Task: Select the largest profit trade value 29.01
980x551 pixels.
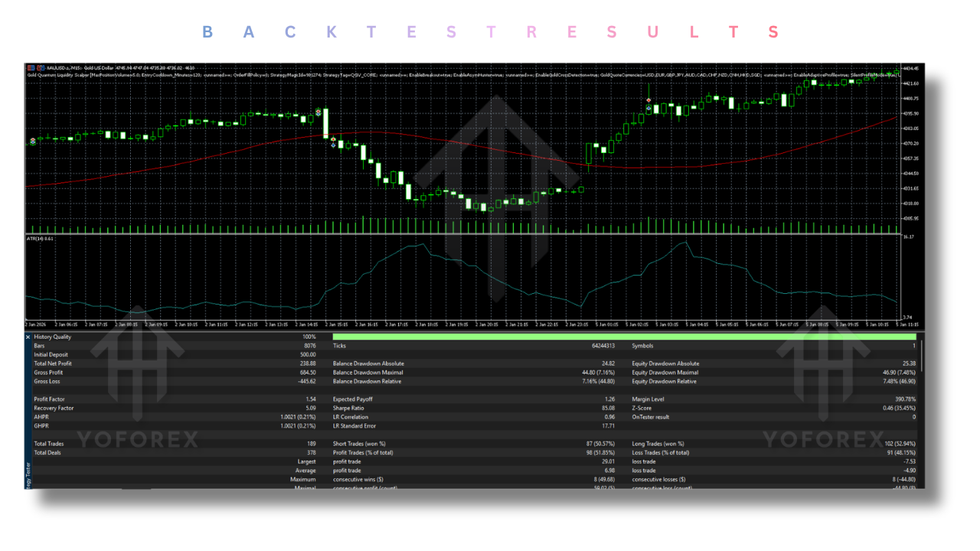Action: pyautogui.click(x=609, y=461)
